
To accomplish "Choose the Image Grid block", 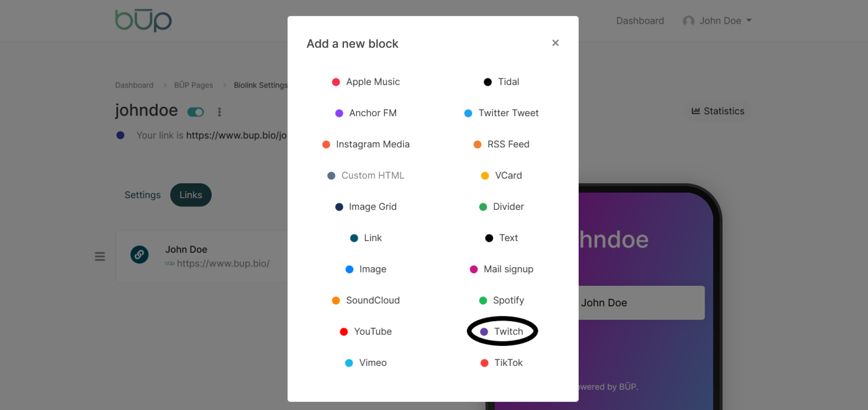I will pyautogui.click(x=366, y=207).
